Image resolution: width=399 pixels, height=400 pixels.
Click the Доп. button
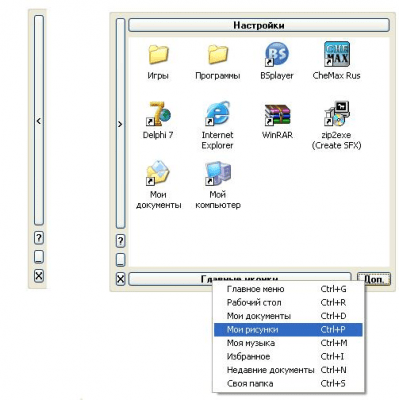point(373,279)
